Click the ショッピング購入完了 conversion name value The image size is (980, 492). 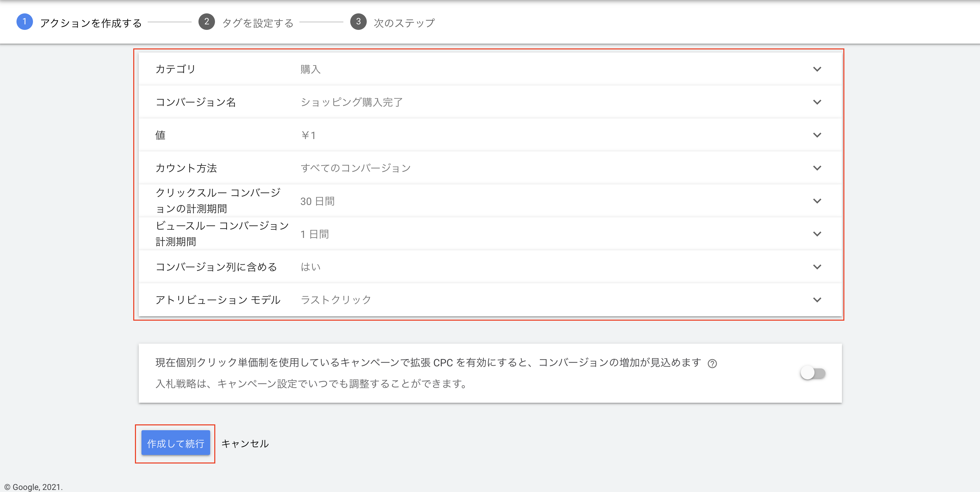pyautogui.click(x=352, y=102)
